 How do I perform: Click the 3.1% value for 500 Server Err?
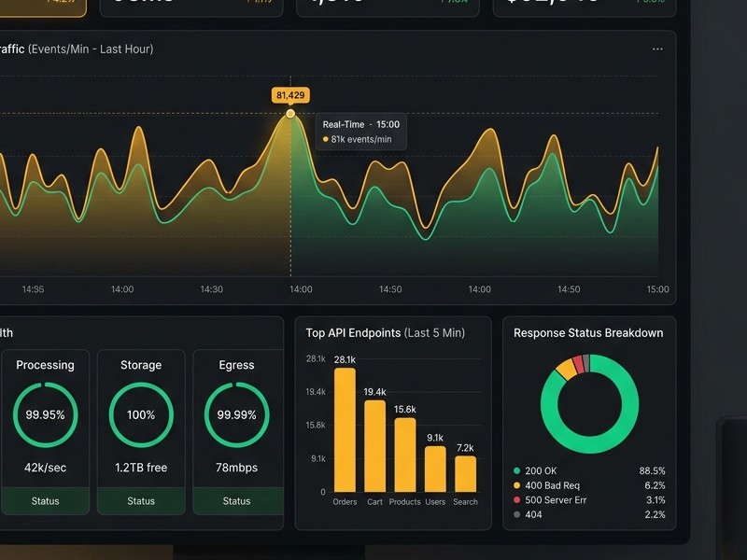tap(655, 500)
